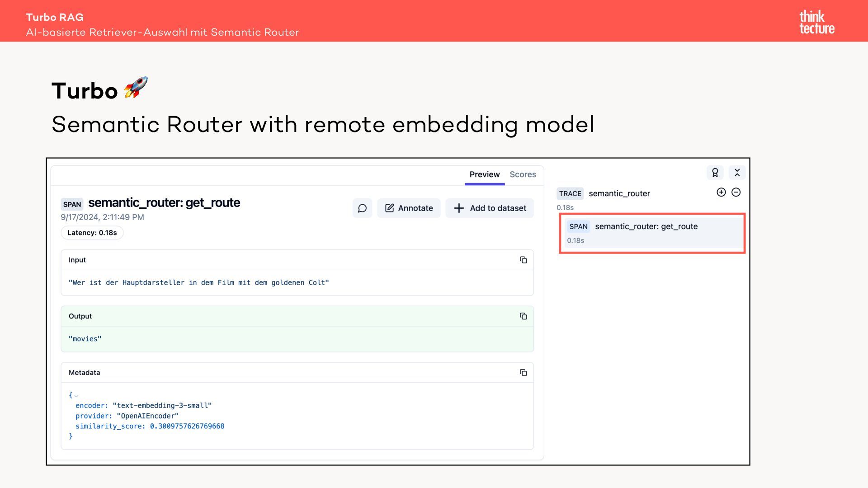The height and width of the screenshot is (488, 868).
Task: Toggle the scores award badge icon
Action: point(715,173)
